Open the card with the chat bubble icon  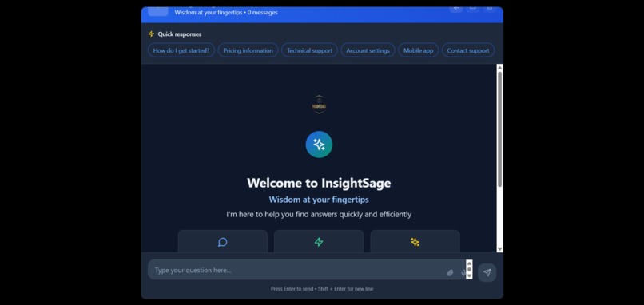pos(223,241)
